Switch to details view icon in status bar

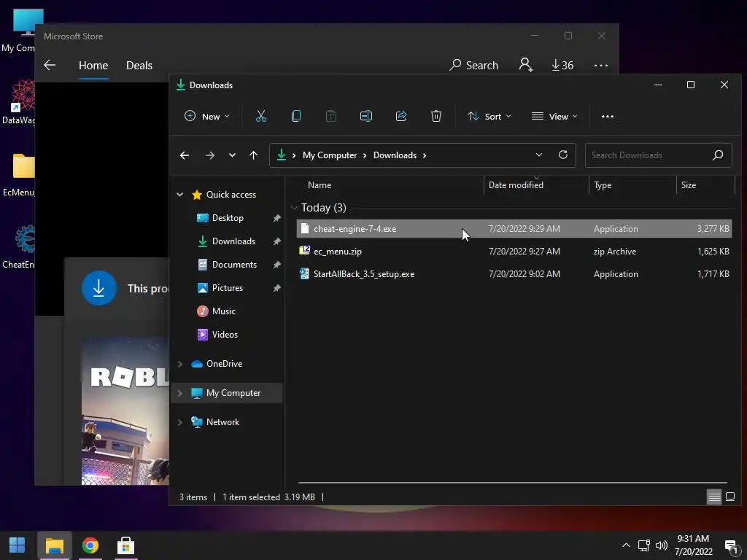click(714, 497)
